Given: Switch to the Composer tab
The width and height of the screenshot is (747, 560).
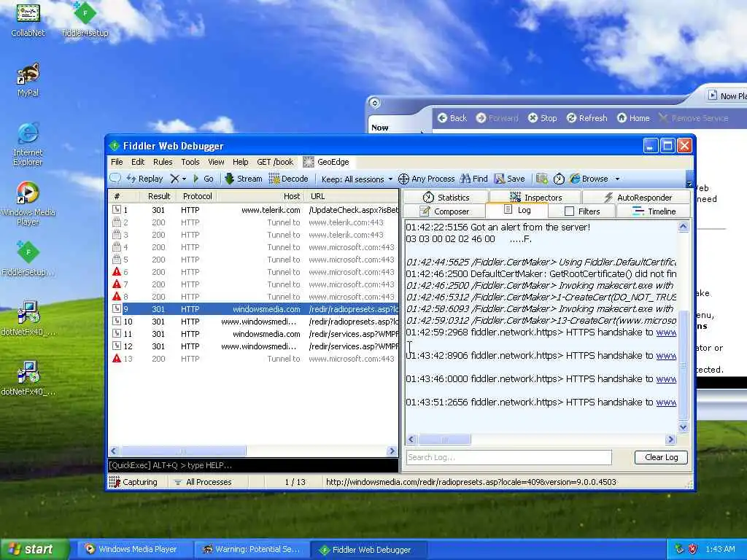Looking at the screenshot, I should tap(444, 211).
